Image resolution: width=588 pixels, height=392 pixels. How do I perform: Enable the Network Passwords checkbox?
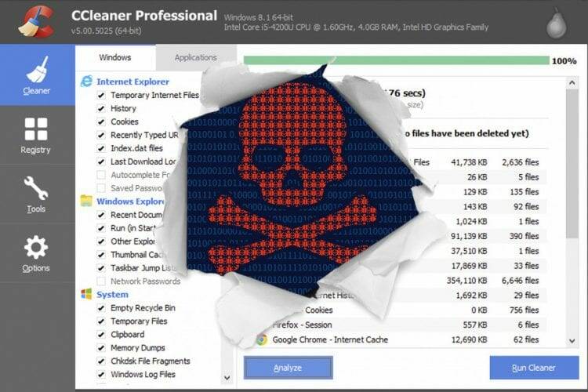point(101,281)
